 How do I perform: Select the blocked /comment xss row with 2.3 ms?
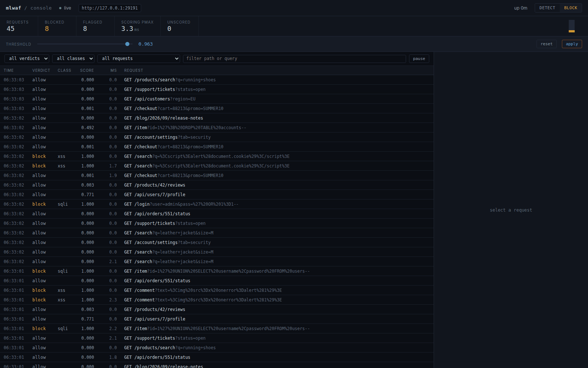[217, 300]
